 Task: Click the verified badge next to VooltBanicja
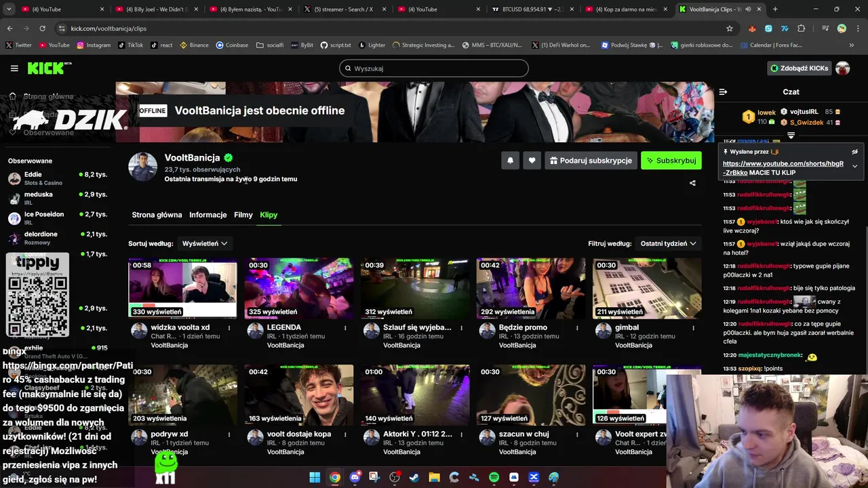pyautogui.click(x=229, y=158)
